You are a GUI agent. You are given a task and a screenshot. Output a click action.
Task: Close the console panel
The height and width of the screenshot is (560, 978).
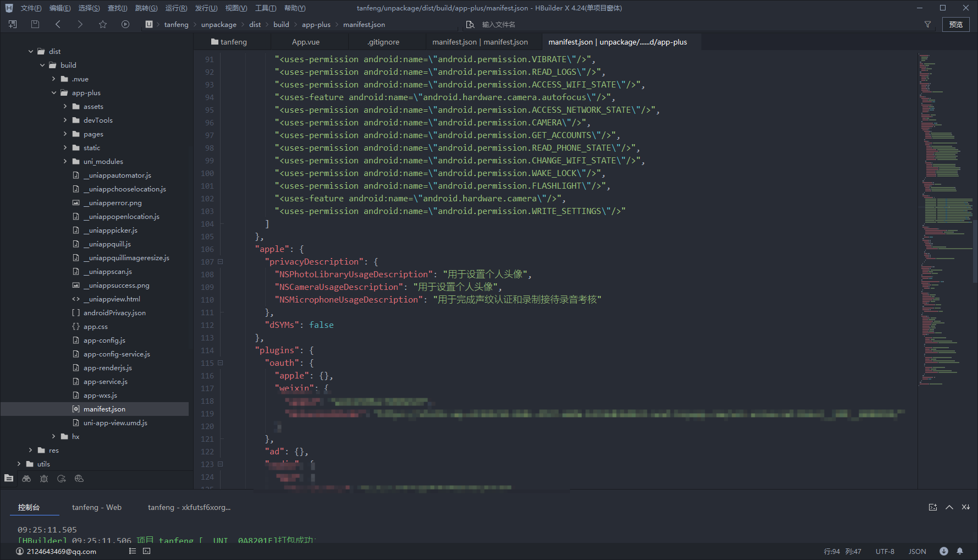click(x=966, y=507)
